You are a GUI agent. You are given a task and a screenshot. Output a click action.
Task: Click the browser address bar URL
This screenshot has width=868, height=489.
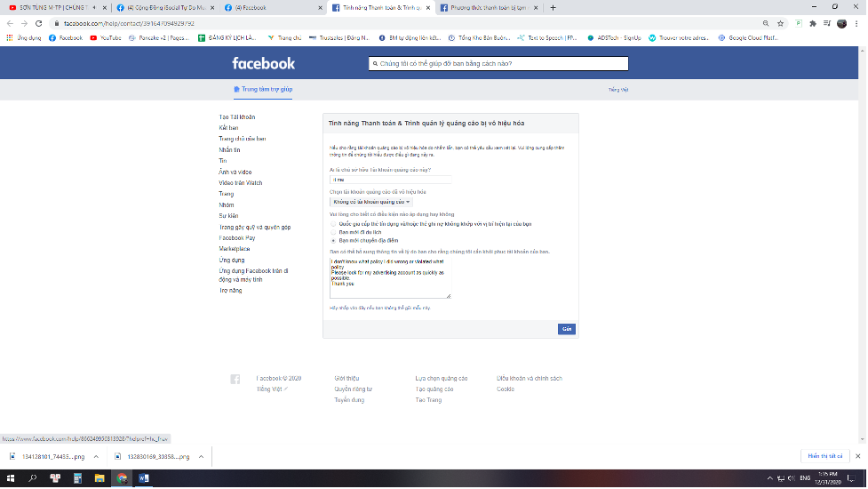[129, 23]
